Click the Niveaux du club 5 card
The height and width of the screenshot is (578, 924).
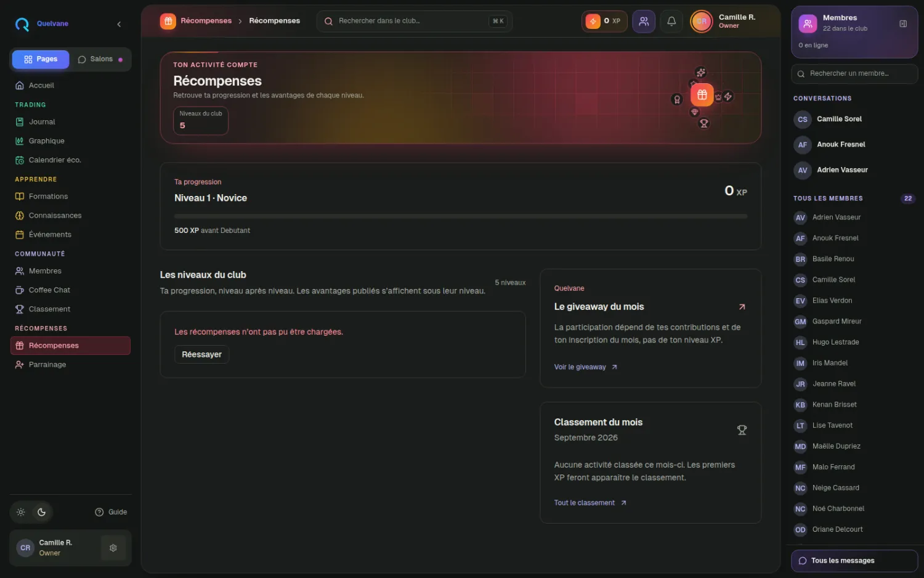tap(201, 120)
